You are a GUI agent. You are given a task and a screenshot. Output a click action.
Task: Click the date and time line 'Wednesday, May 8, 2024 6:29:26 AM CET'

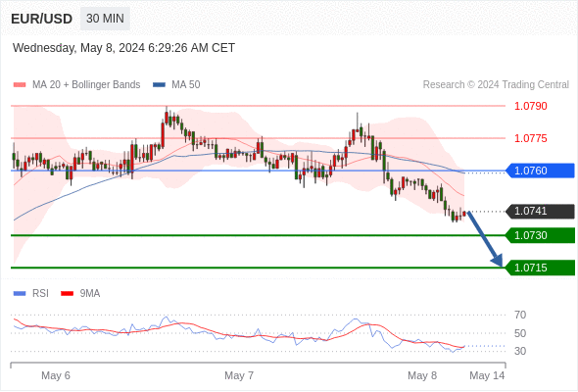click(x=123, y=48)
